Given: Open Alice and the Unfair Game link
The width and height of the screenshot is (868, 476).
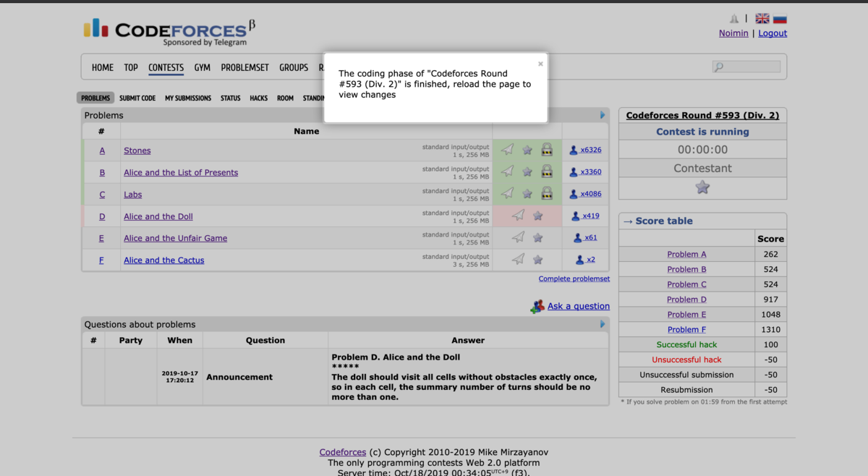Looking at the screenshot, I should point(176,238).
